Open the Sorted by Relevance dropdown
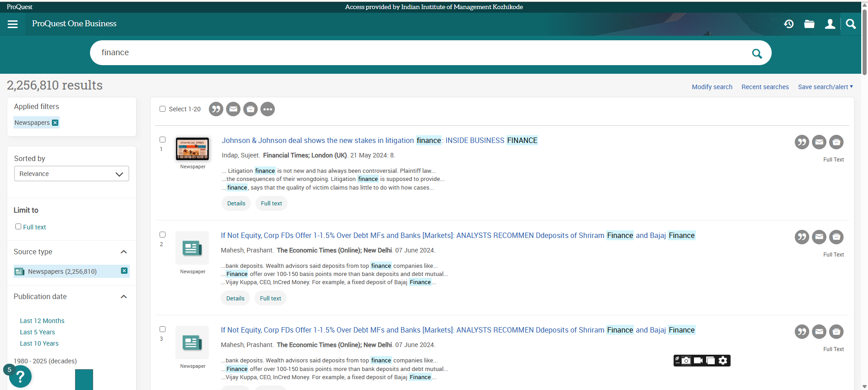Image resolution: width=868 pixels, height=390 pixels. [x=71, y=174]
